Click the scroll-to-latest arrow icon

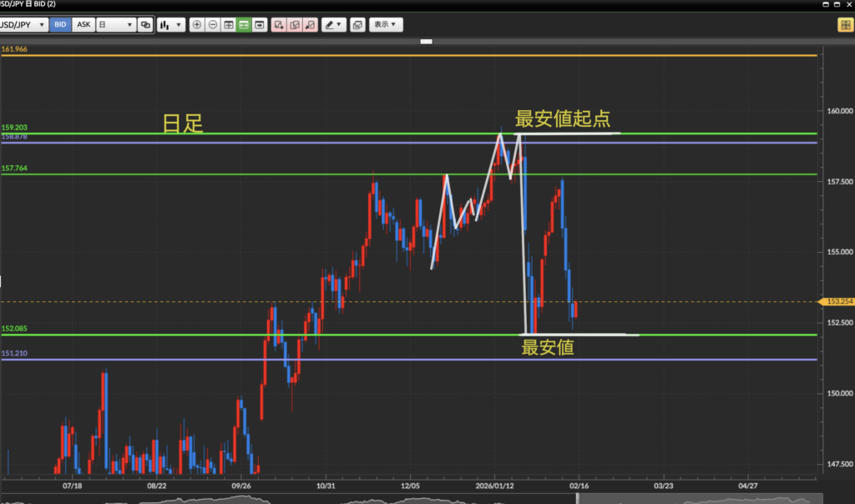260,25
